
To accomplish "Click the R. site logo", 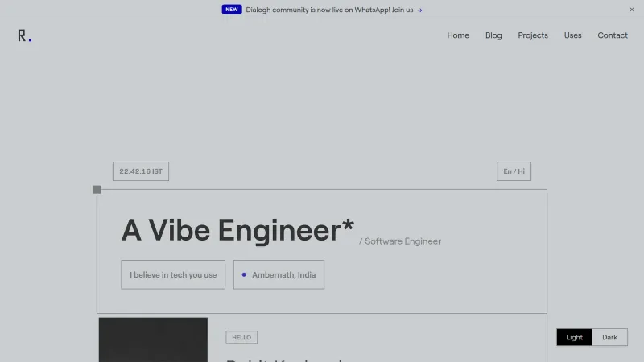I will (x=25, y=35).
